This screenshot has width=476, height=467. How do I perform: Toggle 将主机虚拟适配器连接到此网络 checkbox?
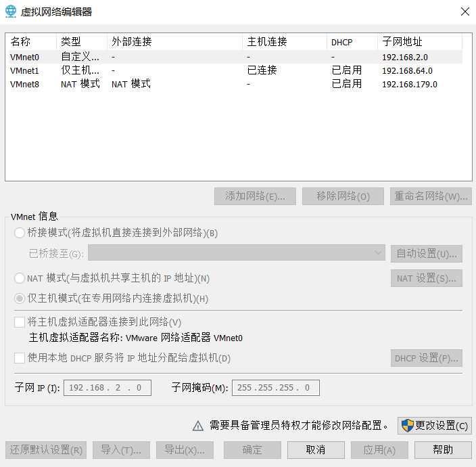pos(20,322)
